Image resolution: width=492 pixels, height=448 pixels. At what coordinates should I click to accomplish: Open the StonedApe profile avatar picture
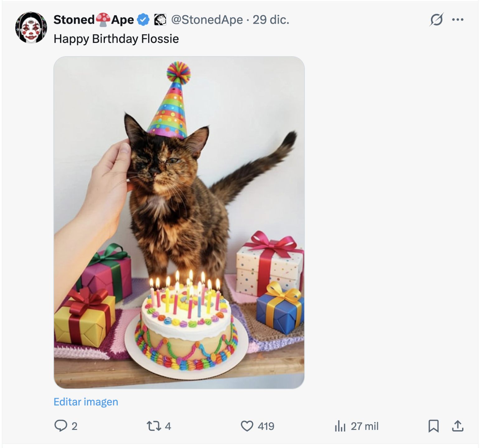[31, 27]
